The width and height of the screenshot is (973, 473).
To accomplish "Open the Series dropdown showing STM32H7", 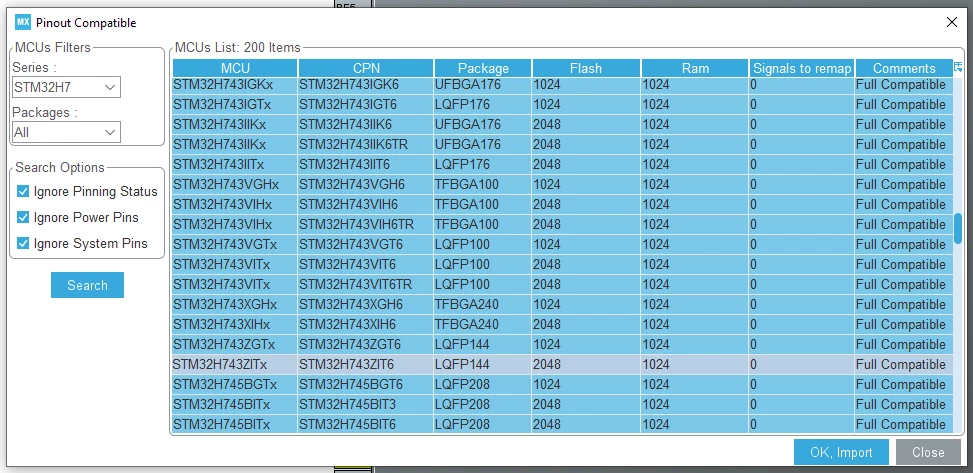I will coord(66,88).
